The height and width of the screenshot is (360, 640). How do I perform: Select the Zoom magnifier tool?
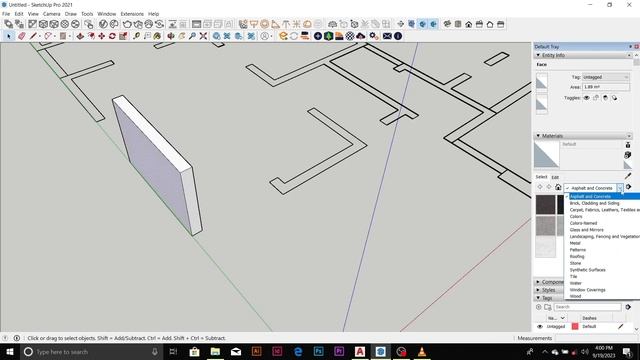pos(192,36)
